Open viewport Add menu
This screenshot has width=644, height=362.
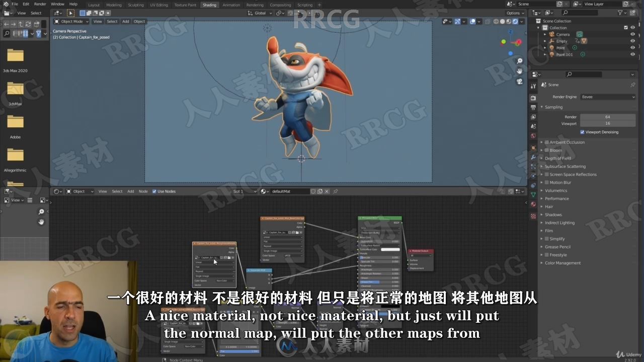pos(125,22)
